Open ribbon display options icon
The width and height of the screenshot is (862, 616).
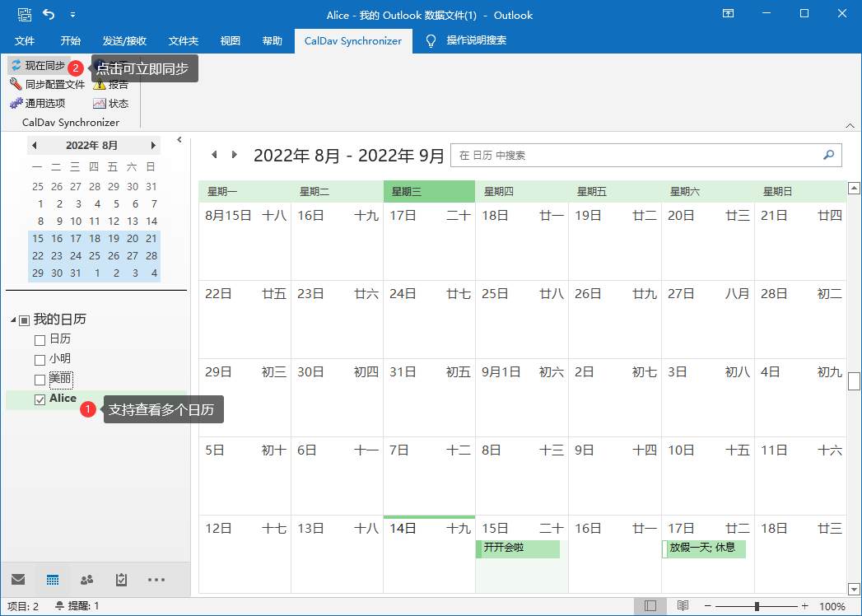[729, 14]
